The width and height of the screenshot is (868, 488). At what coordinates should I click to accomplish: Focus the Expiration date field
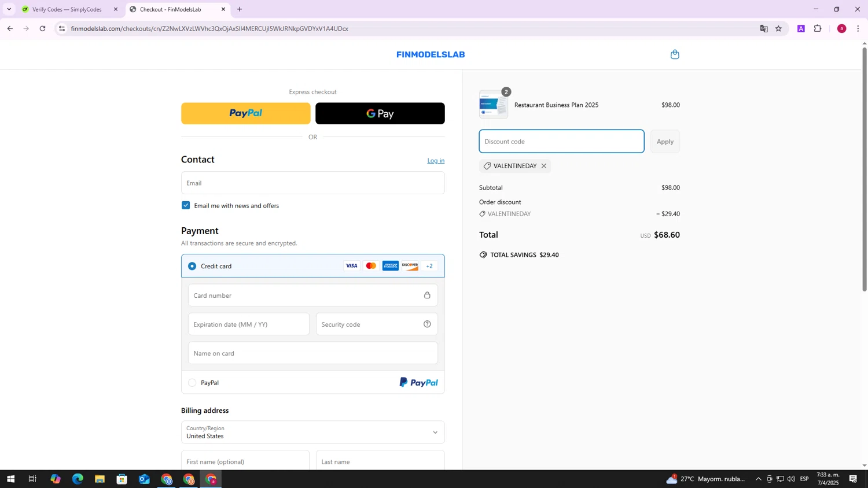(249, 324)
